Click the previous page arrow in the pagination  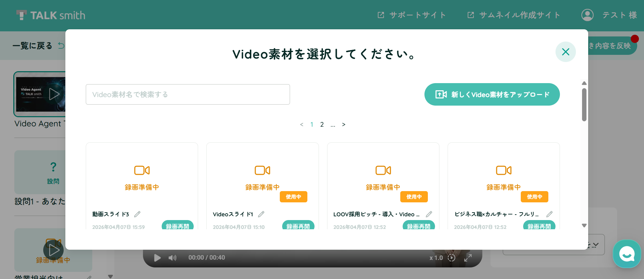(302, 125)
